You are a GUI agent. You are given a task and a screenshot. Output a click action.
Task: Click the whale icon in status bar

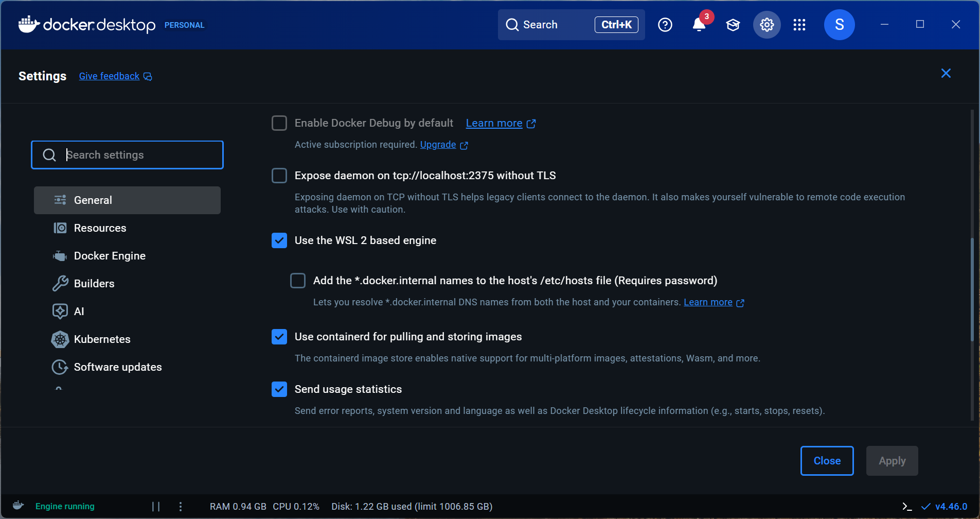pos(19,506)
